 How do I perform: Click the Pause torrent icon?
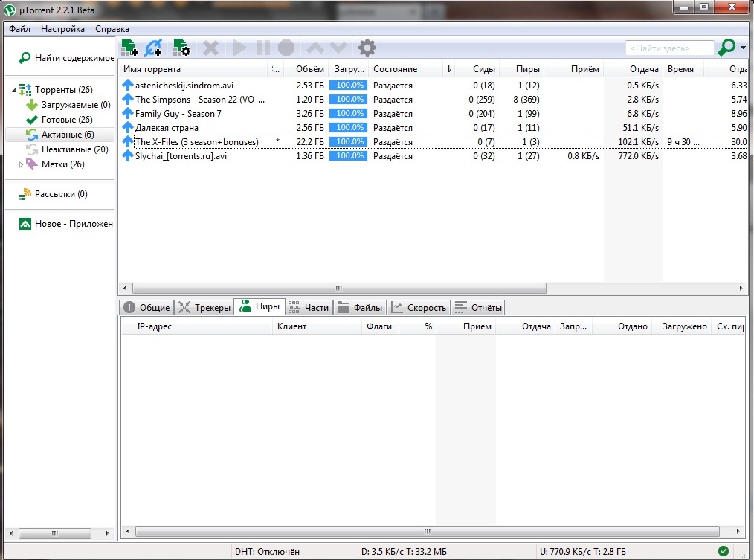pos(263,48)
